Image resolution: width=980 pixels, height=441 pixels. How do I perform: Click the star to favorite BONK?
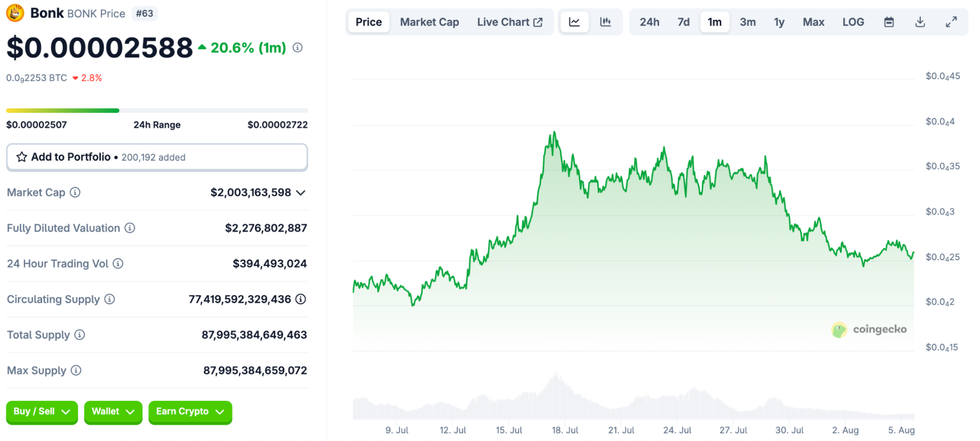21,157
